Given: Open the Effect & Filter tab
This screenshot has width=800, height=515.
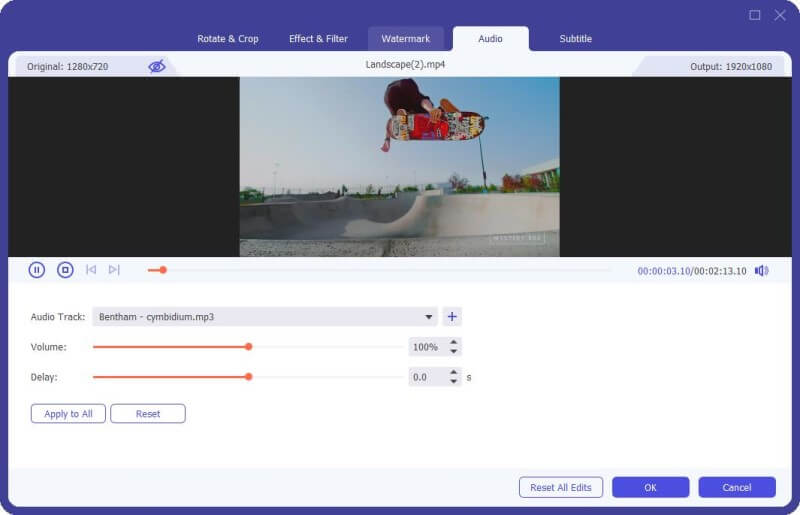Looking at the screenshot, I should 318,39.
